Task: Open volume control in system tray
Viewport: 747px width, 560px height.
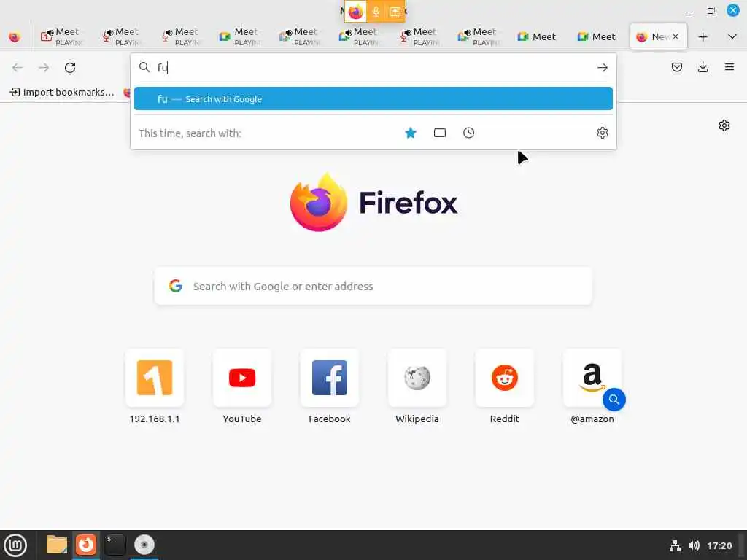Action: pos(694,545)
